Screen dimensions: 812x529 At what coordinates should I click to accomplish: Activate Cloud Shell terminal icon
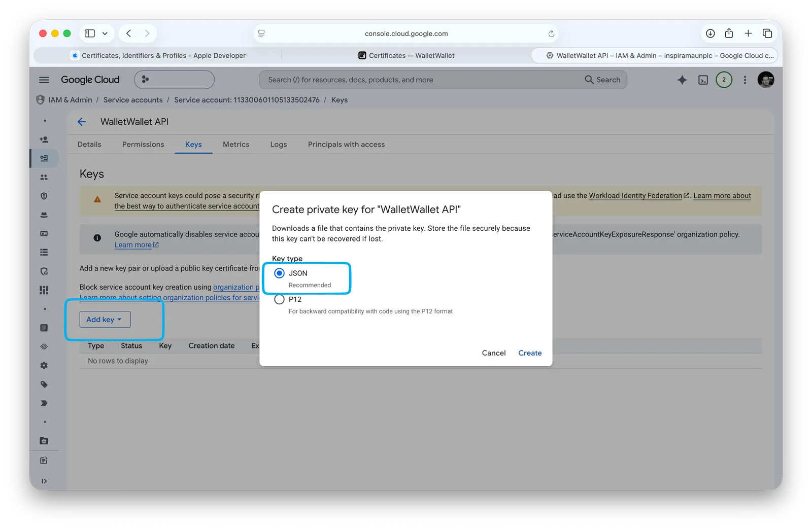703,80
